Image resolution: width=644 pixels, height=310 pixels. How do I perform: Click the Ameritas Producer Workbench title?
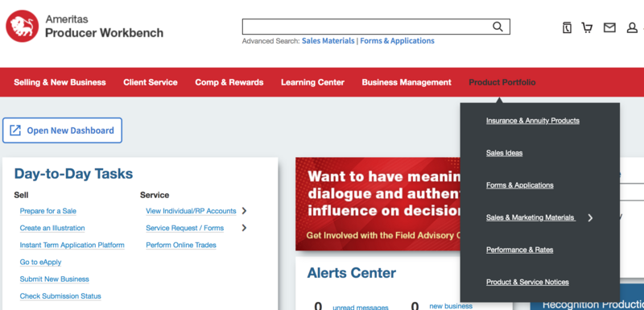[x=105, y=27]
